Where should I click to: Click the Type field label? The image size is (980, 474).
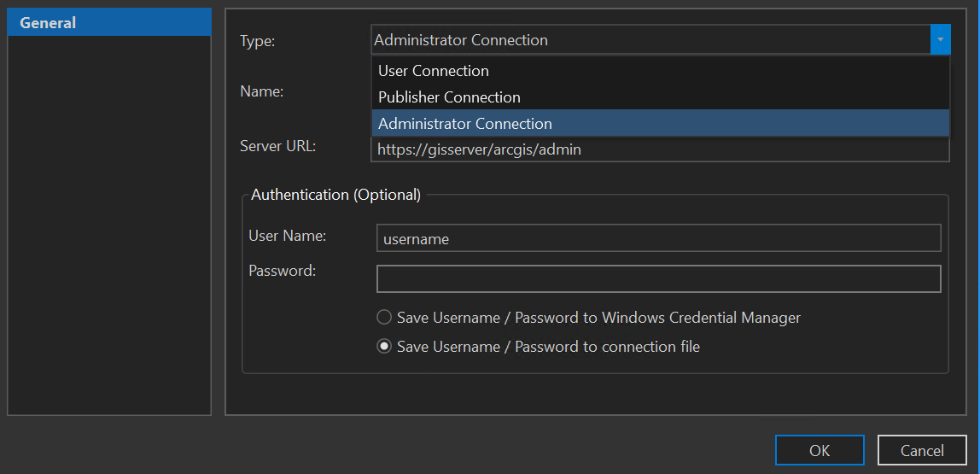click(x=257, y=41)
